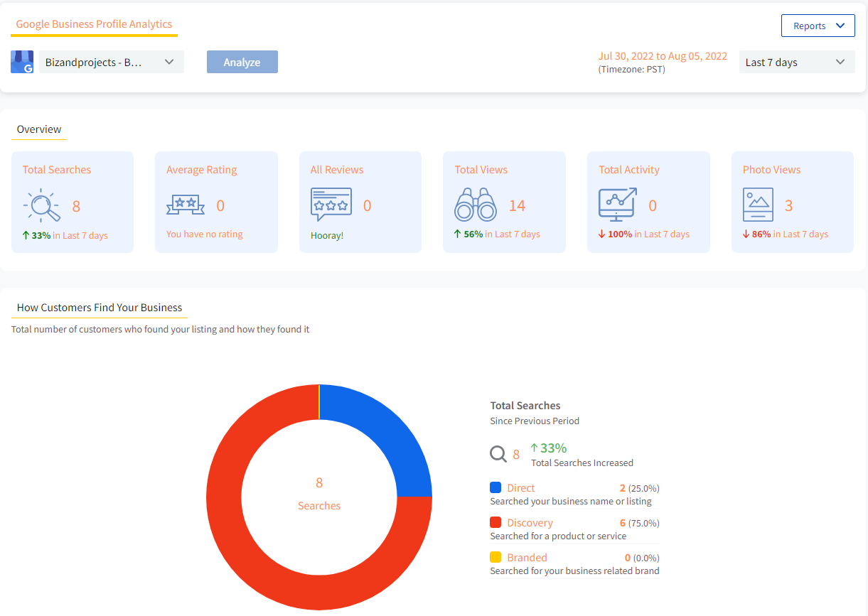Click the Average Rating stars ribbon icon
Viewport: 868px width, 616px height.
coord(186,205)
